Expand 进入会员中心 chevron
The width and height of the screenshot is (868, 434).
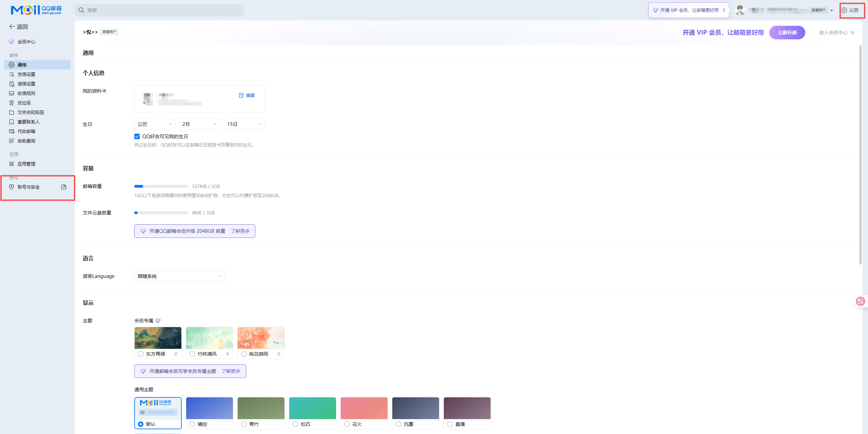(x=852, y=33)
